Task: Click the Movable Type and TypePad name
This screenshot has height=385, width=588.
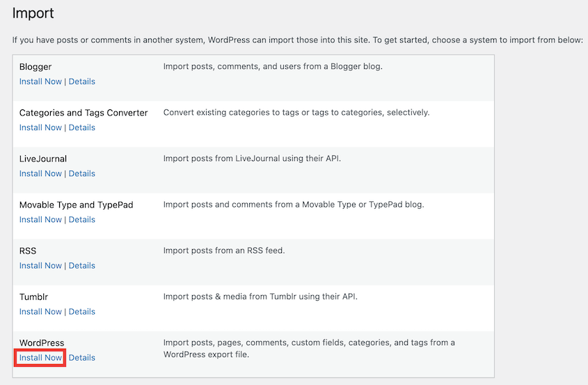Action: pos(77,205)
